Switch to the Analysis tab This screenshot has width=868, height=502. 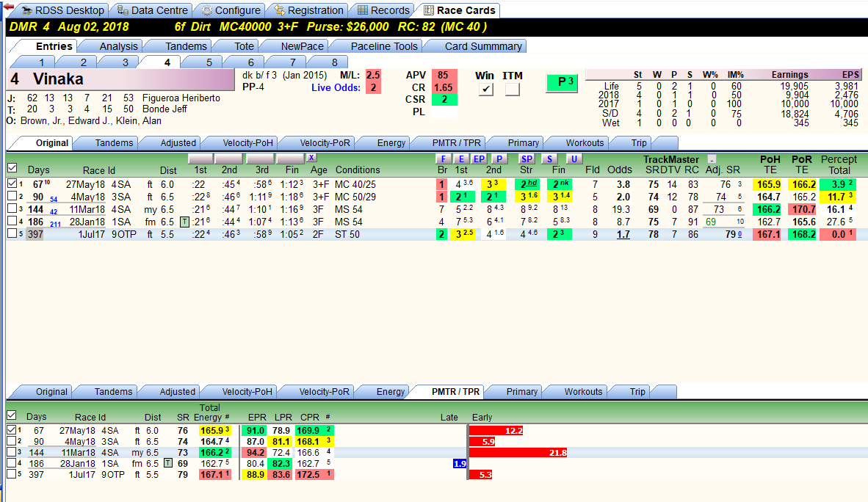tap(118, 46)
